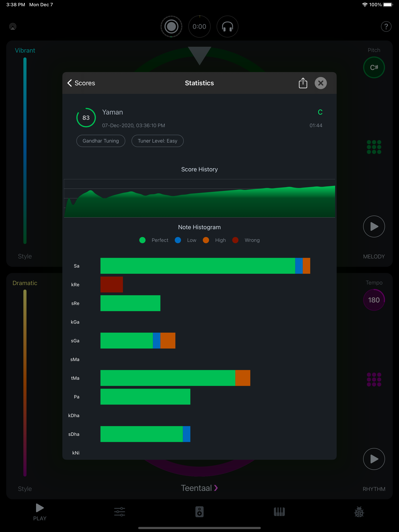Go back to Scores list

pyautogui.click(x=81, y=83)
